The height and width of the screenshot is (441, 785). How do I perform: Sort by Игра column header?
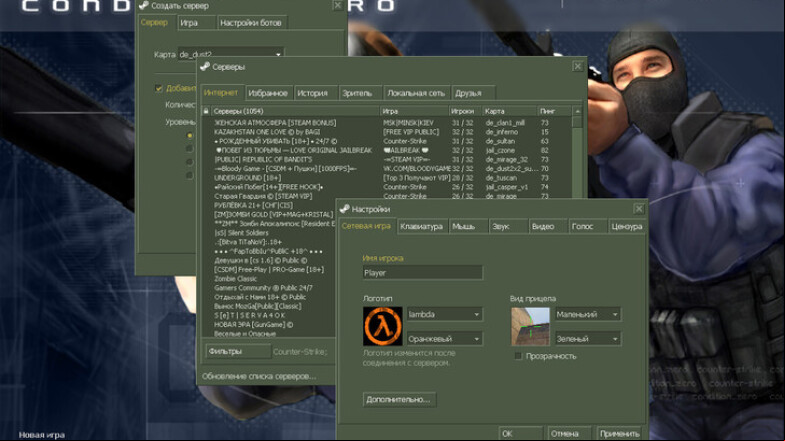pyautogui.click(x=415, y=111)
